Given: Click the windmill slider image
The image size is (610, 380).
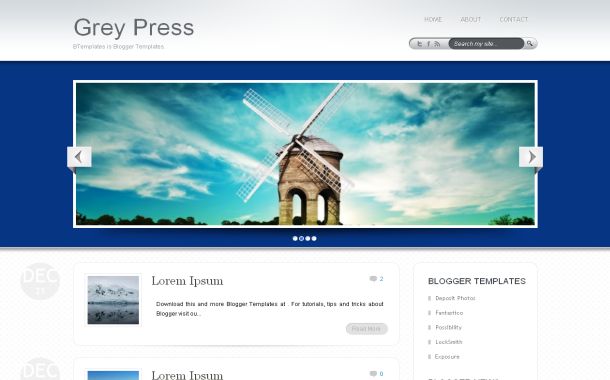Looking at the screenshot, I should [305, 154].
